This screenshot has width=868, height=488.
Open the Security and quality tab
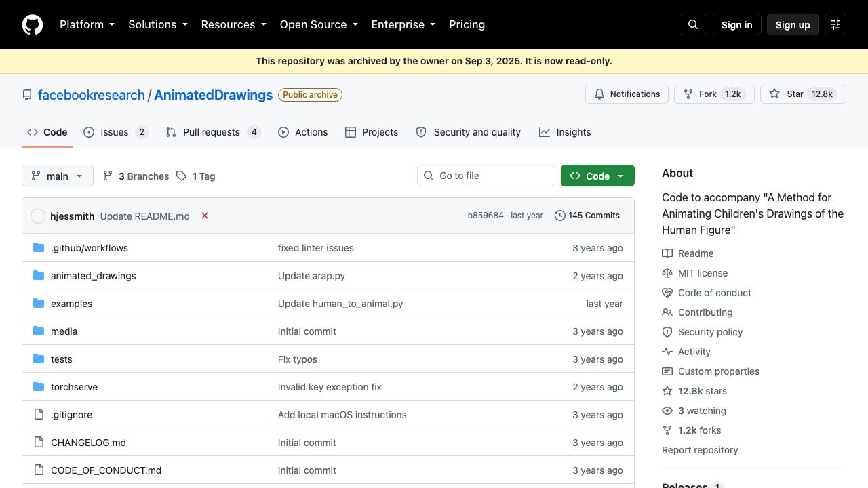[469, 132]
